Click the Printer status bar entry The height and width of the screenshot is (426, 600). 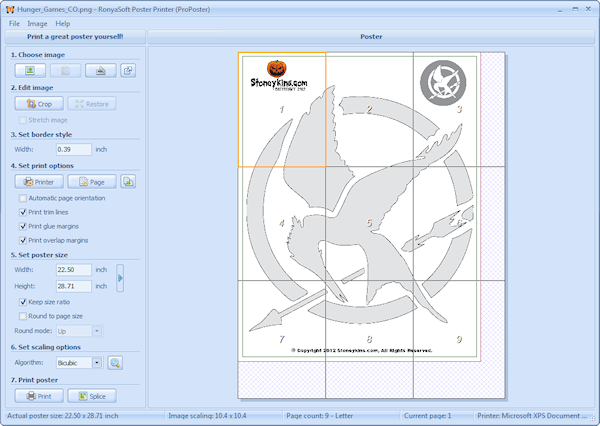coord(532,416)
